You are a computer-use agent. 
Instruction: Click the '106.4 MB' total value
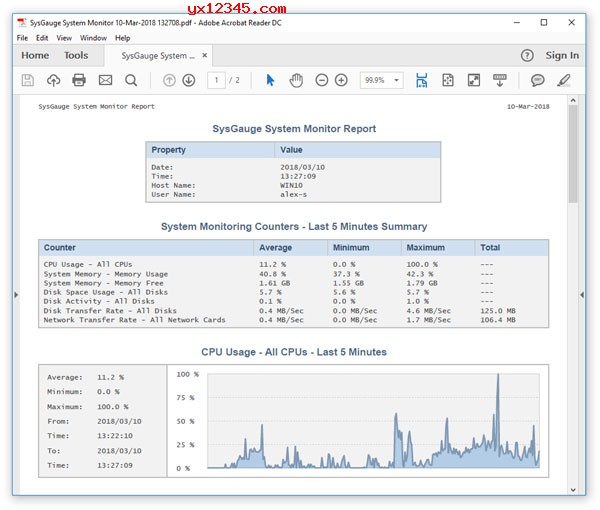point(498,320)
